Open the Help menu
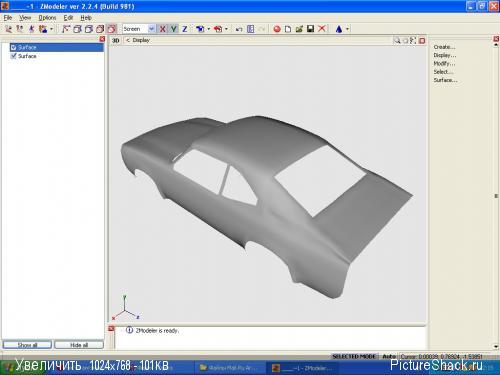Image resolution: width=500 pixels, height=375 pixels. pyautogui.click(x=86, y=18)
